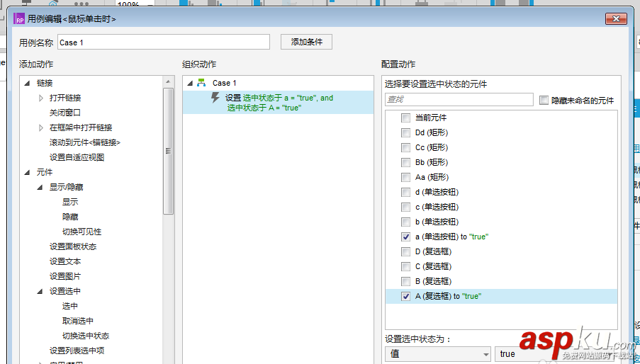The width and height of the screenshot is (640, 364).
Task: Collapse the 链接 tree group
Action: tap(27, 83)
